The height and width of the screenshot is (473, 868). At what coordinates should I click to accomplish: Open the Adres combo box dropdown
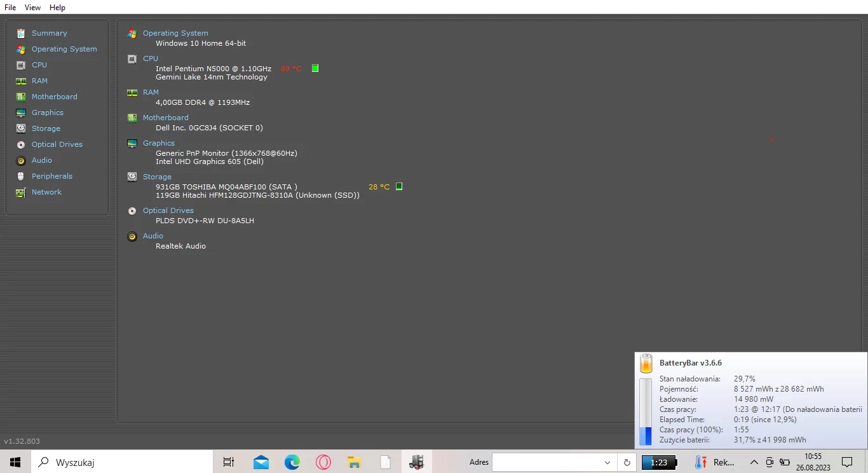tap(607, 462)
